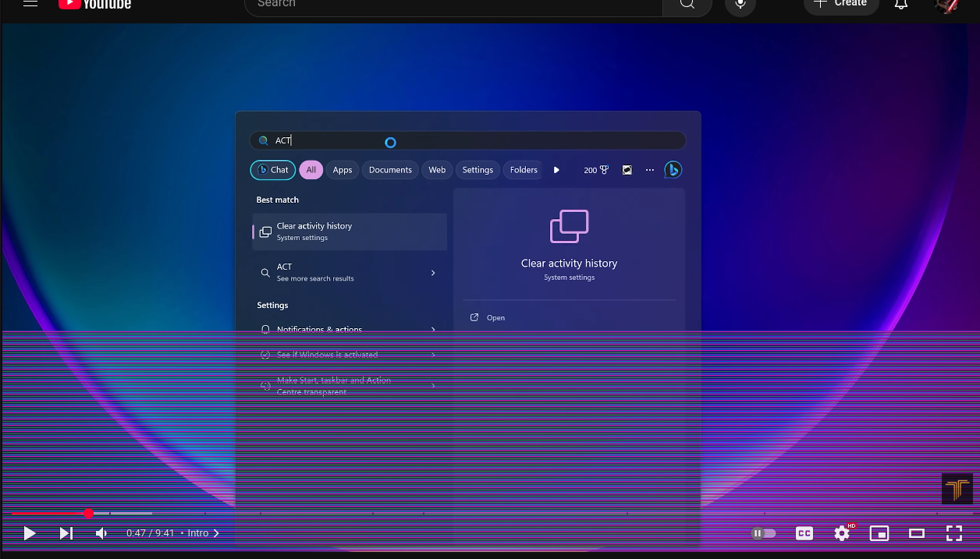
Task: Mute the video volume
Action: pos(101,533)
